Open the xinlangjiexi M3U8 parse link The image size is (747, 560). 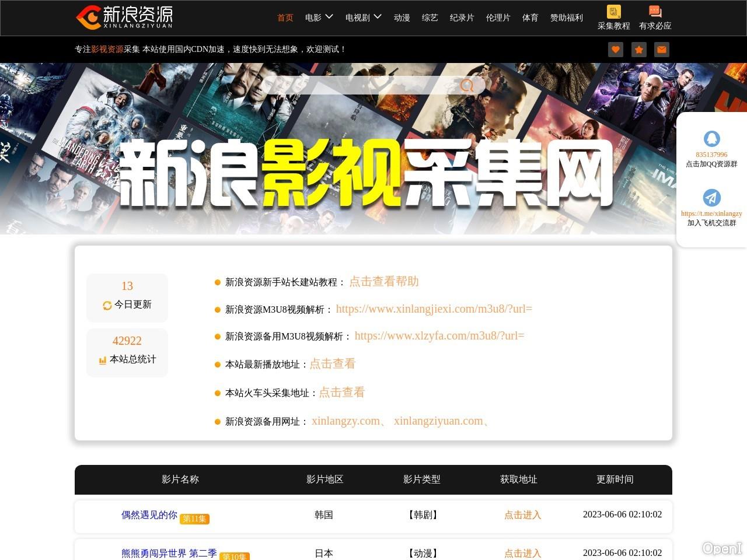(434, 309)
